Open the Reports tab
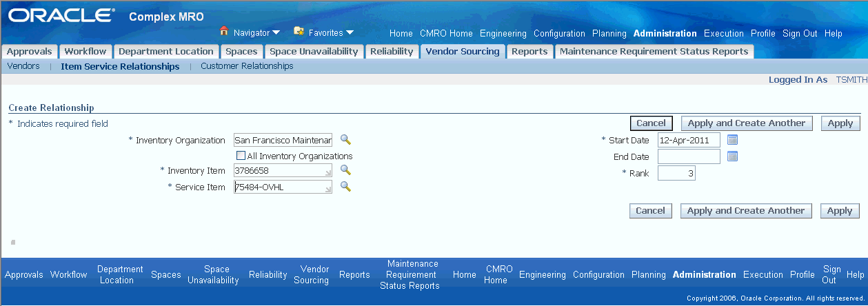The height and width of the screenshot is (306, 868). 529,52
